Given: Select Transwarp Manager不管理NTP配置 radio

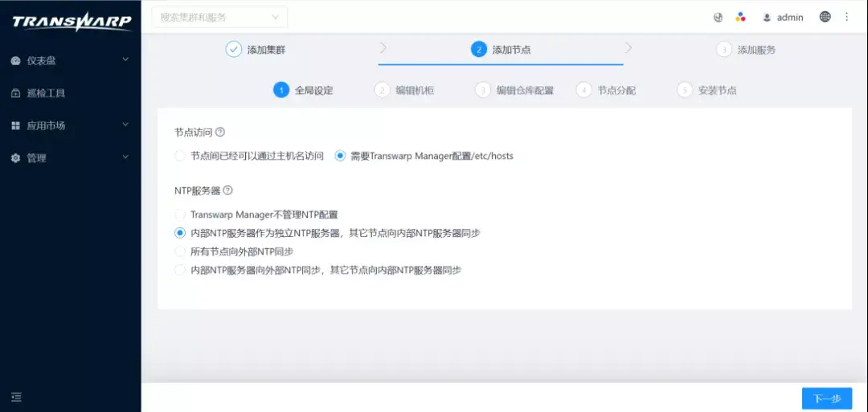Looking at the screenshot, I should coord(179,214).
